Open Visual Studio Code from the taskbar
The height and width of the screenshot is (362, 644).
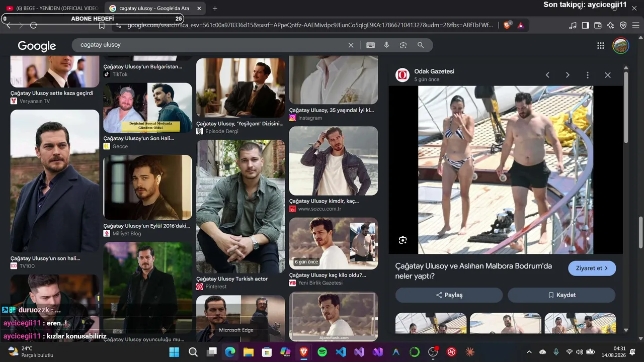click(x=341, y=352)
